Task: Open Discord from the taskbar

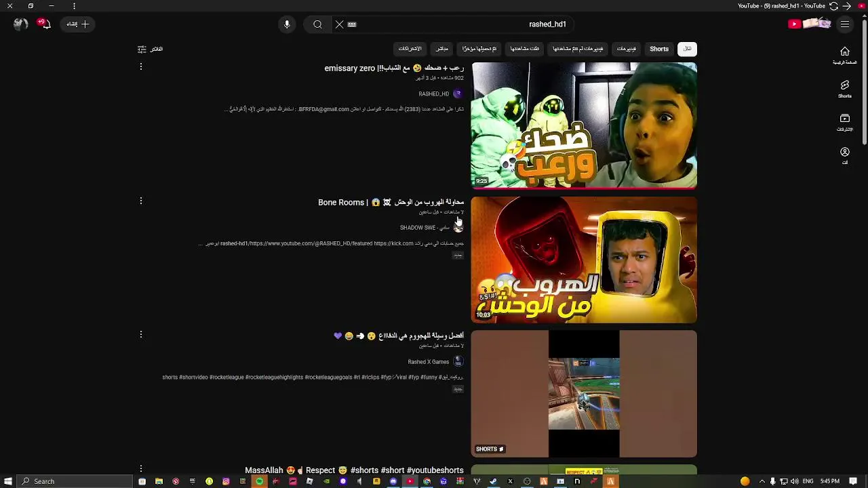Action: click(393, 481)
